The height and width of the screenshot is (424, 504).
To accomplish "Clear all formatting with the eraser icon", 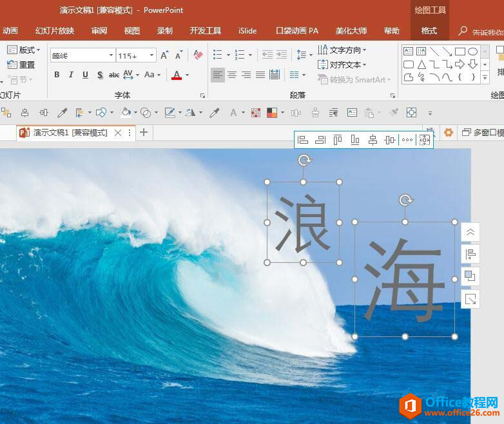I will point(199,55).
